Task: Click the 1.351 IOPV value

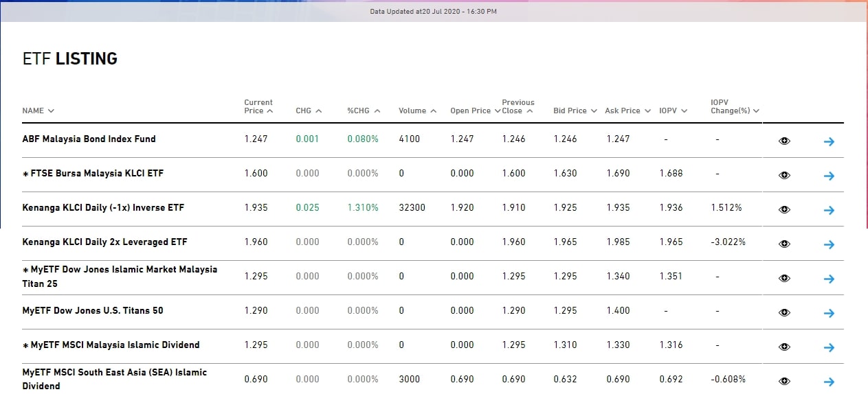Action: pyautogui.click(x=671, y=276)
